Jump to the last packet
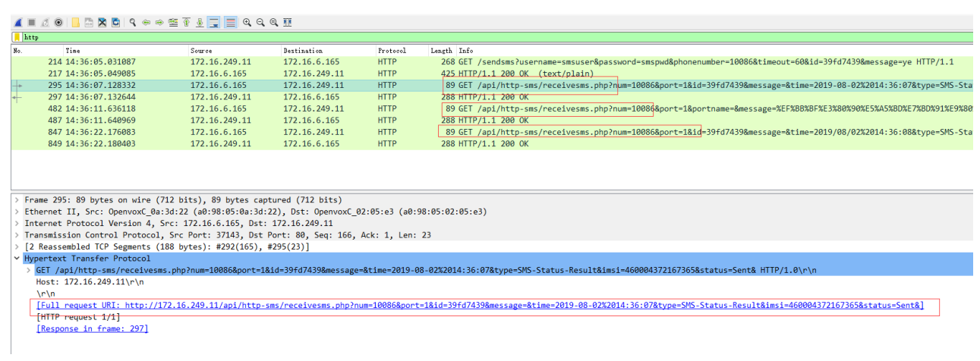 (200, 23)
